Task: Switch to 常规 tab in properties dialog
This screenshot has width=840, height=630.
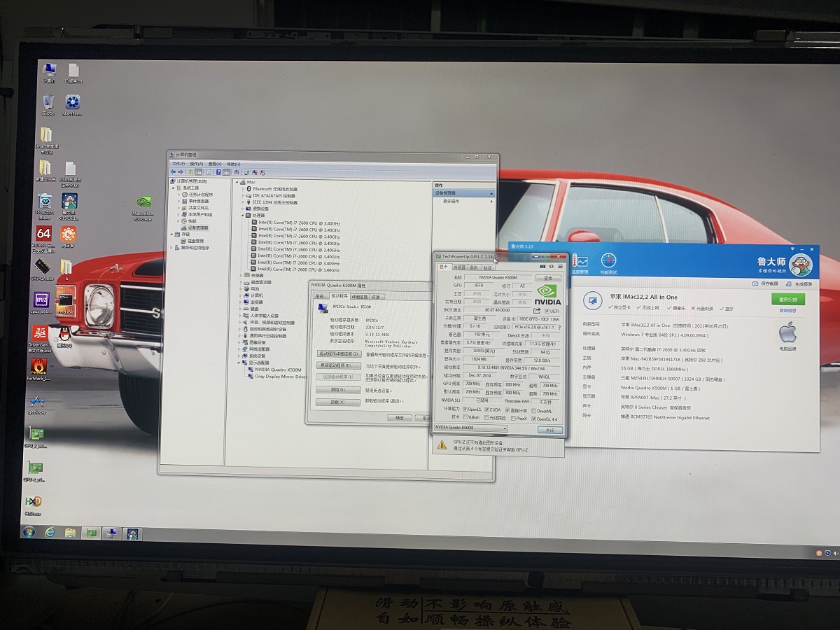Action: pyautogui.click(x=320, y=296)
